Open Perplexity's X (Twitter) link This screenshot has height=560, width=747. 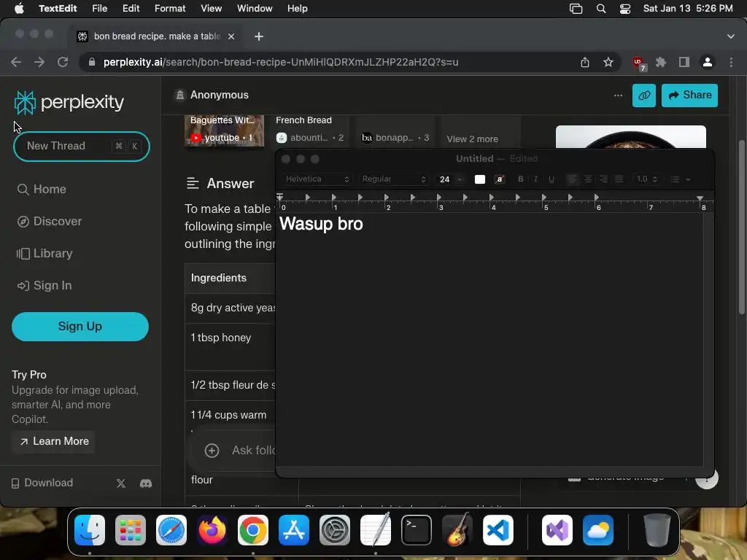point(121,483)
